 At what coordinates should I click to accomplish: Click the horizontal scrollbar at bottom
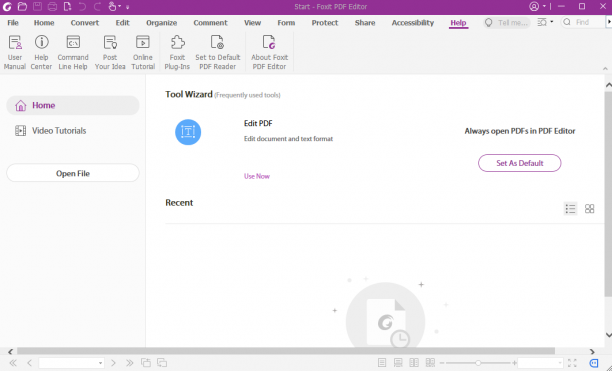click(x=286, y=351)
